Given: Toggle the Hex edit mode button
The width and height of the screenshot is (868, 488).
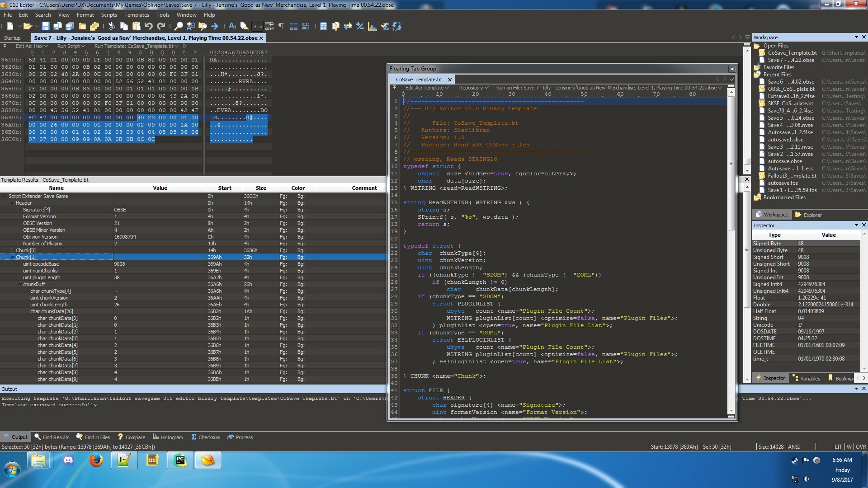Looking at the screenshot, I should click(x=258, y=26).
